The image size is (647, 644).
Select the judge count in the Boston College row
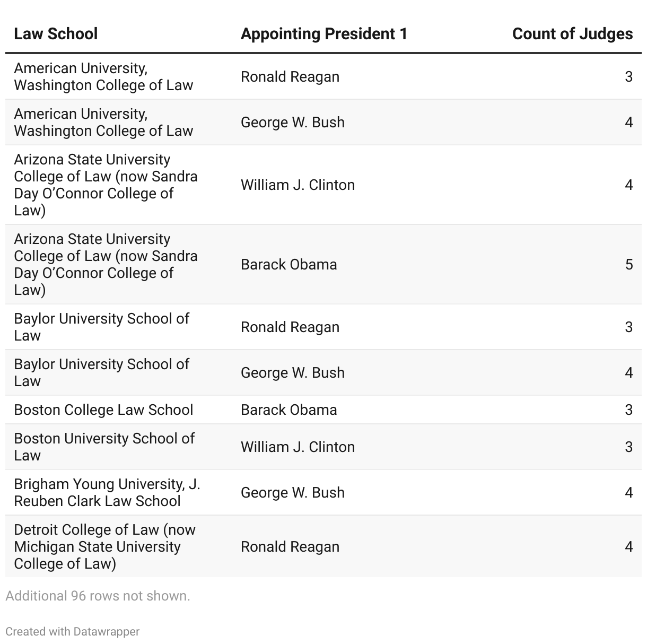pos(628,410)
